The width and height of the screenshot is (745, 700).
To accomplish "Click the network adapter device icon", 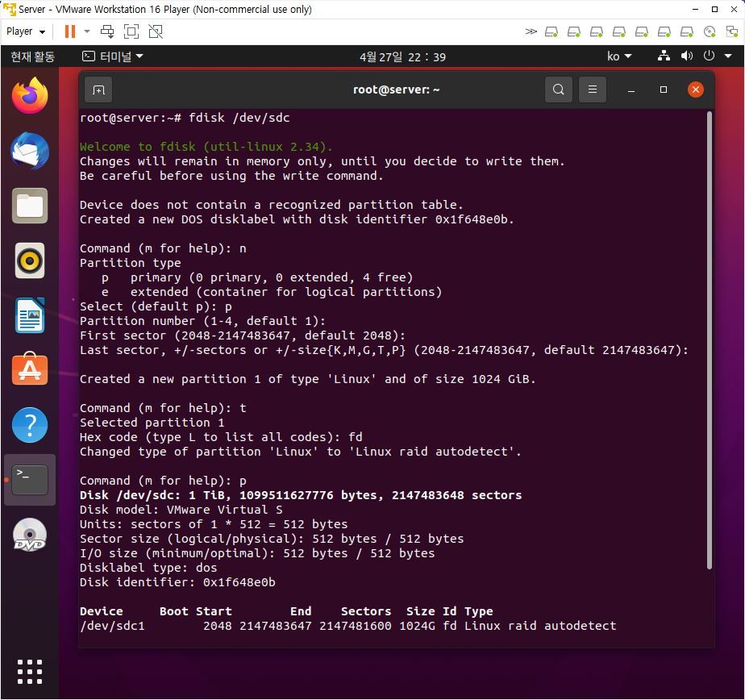I will click(x=732, y=31).
